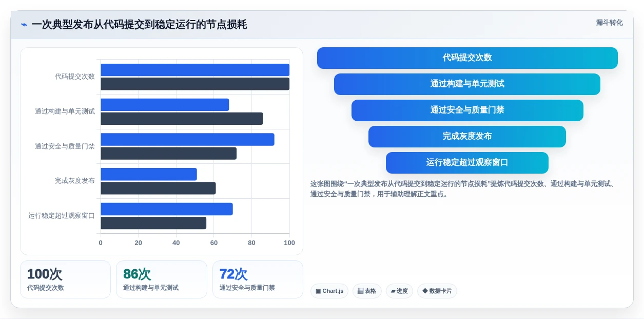Click the x-axis tick value 80
Screen dimensions: 644x319
tap(251, 243)
